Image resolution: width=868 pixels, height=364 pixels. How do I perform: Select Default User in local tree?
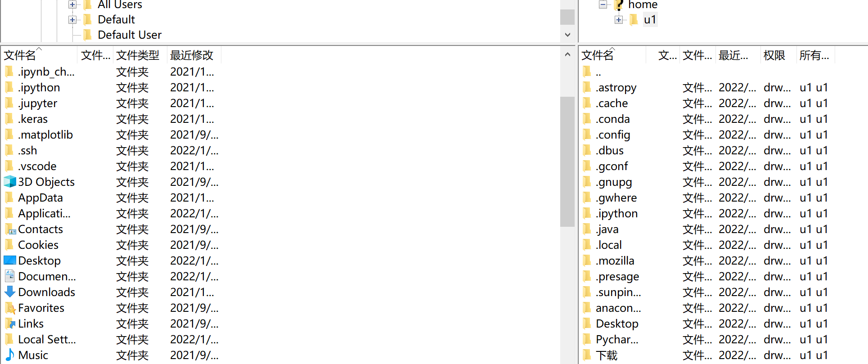(130, 35)
